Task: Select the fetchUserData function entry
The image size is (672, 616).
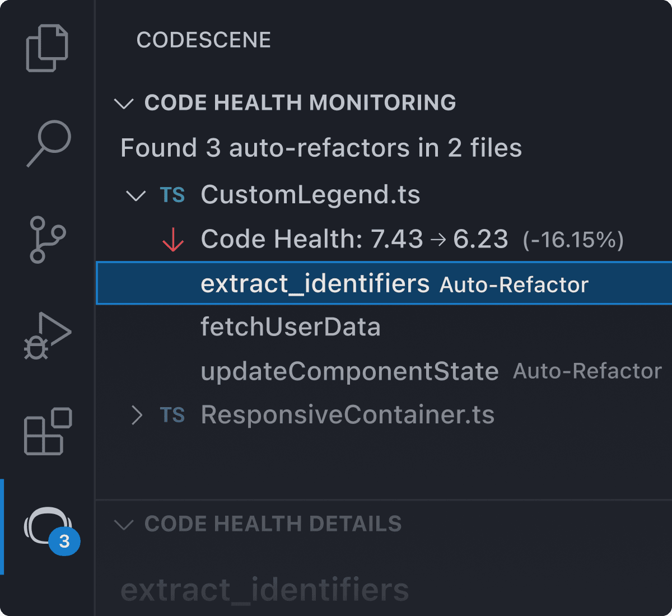Action: 291,326
